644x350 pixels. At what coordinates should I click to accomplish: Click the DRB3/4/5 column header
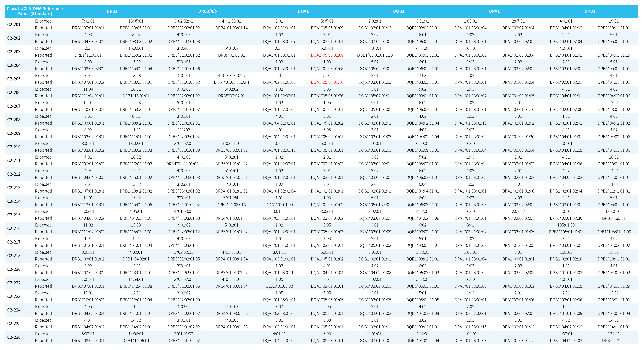(208, 11)
